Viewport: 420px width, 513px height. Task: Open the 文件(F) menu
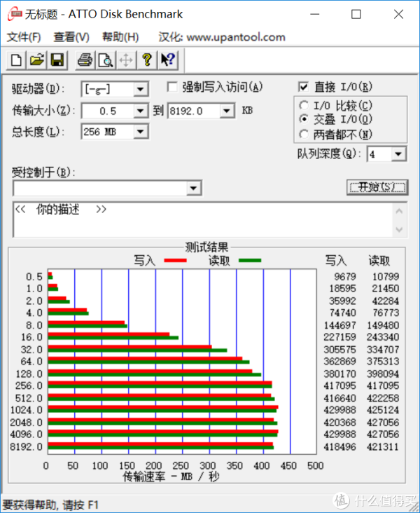(24, 37)
